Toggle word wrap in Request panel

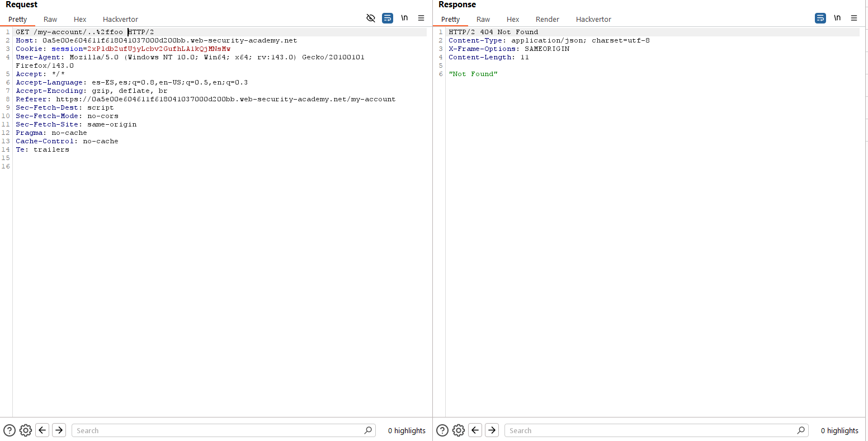tap(388, 18)
